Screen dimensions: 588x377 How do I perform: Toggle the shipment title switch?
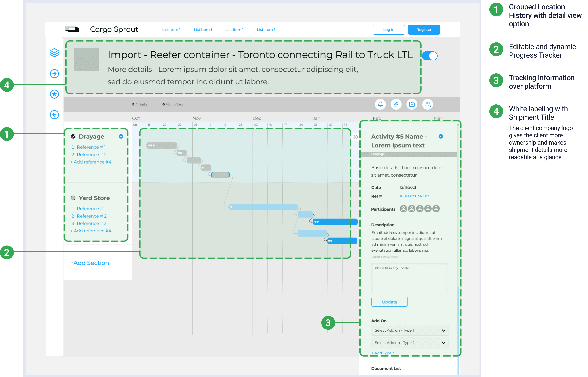click(x=429, y=56)
